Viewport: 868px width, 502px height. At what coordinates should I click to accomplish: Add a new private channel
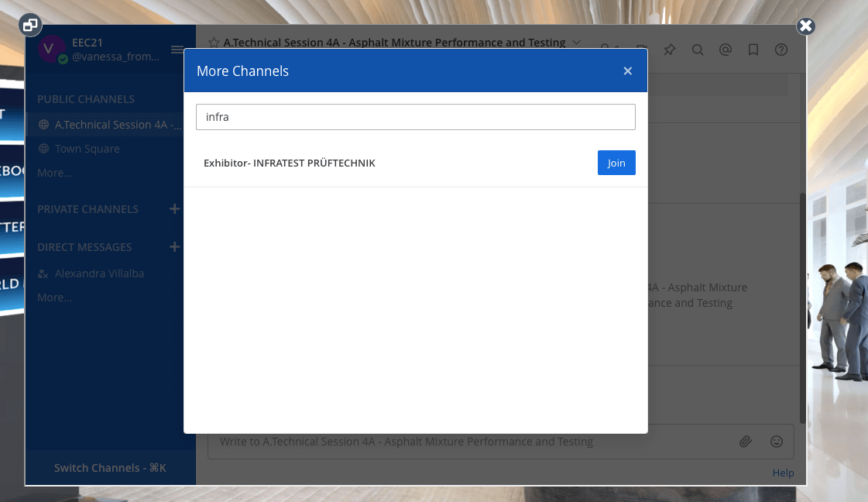point(174,209)
